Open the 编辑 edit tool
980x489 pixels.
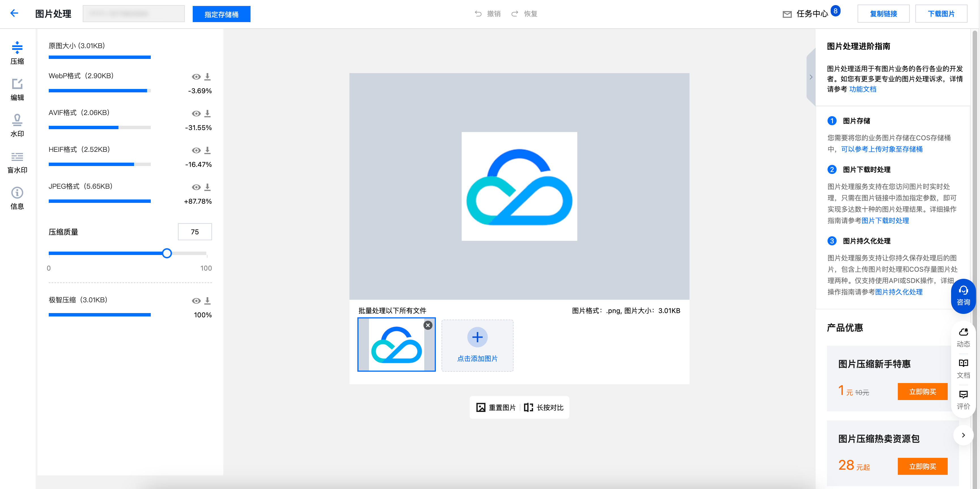pyautogui.click(x=17, y=89)
